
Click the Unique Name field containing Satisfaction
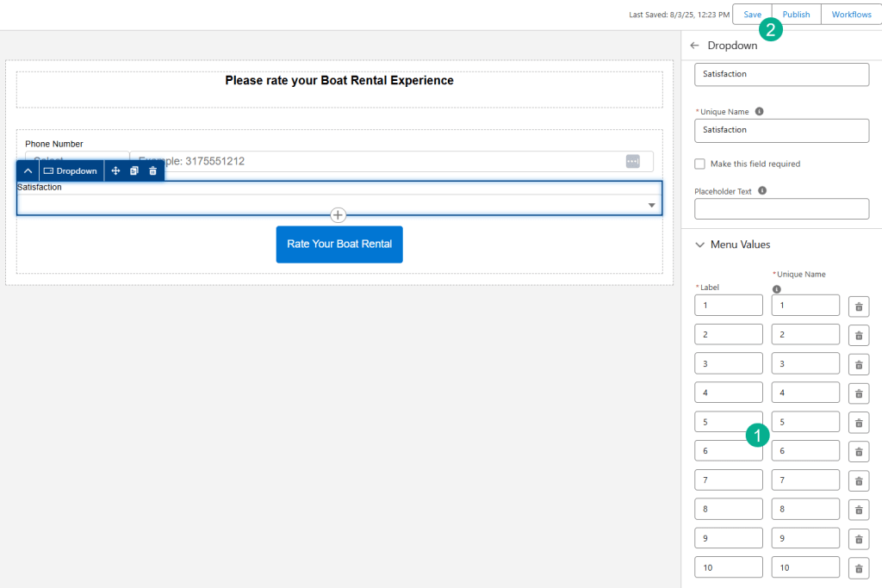781,130
